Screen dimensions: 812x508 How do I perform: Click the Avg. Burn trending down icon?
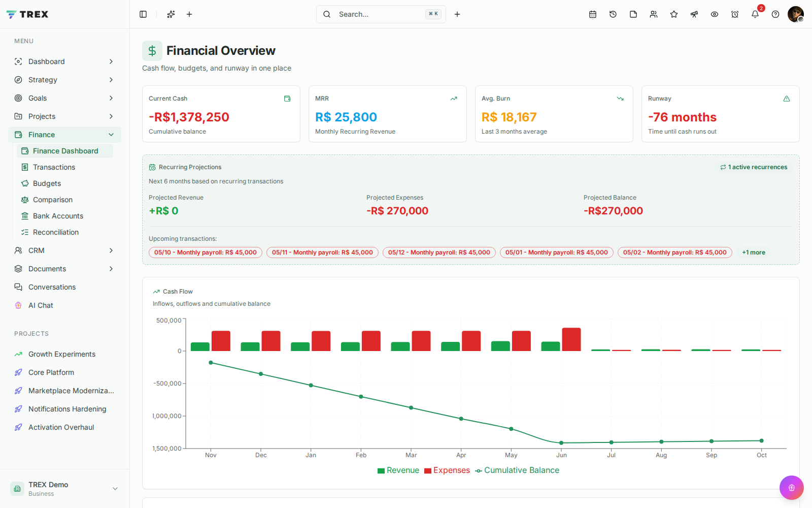tap(620, 99)
